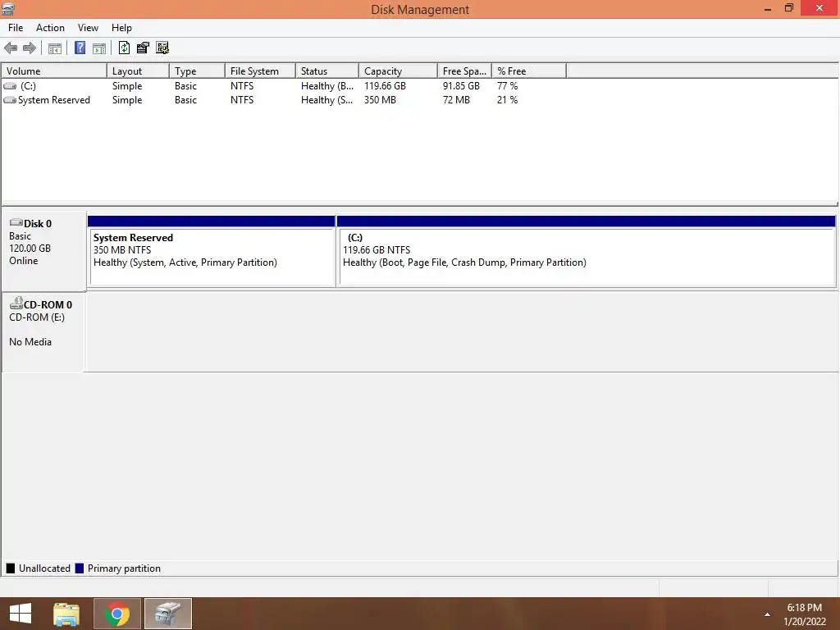The image size is (840, 630).
Task: Select the Disk 0 header panel
Action: [44, 251]
